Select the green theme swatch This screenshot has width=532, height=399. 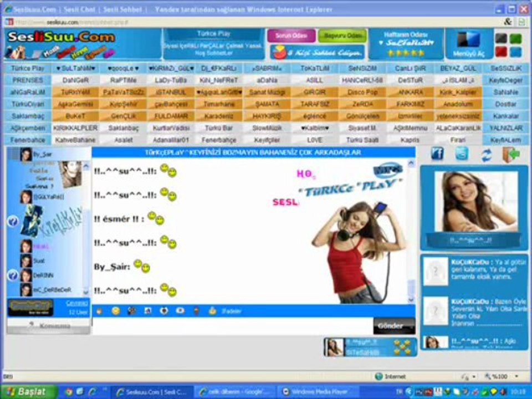[x=516, y=38]
